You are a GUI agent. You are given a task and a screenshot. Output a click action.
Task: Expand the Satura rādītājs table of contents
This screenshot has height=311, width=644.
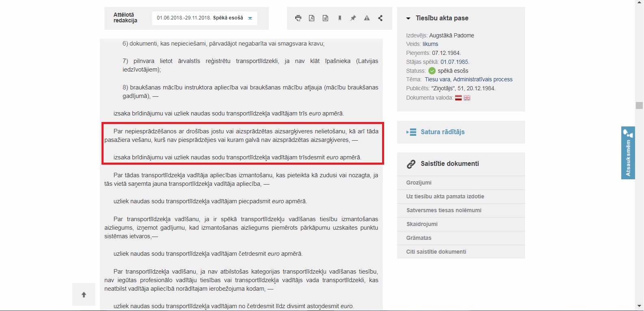[x=442, y=132]
